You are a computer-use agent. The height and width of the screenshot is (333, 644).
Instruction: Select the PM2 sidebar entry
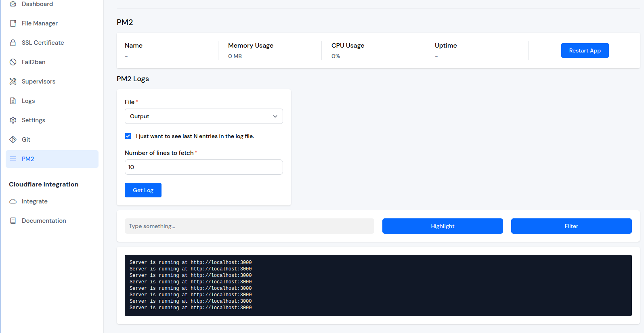pos(52,159)
